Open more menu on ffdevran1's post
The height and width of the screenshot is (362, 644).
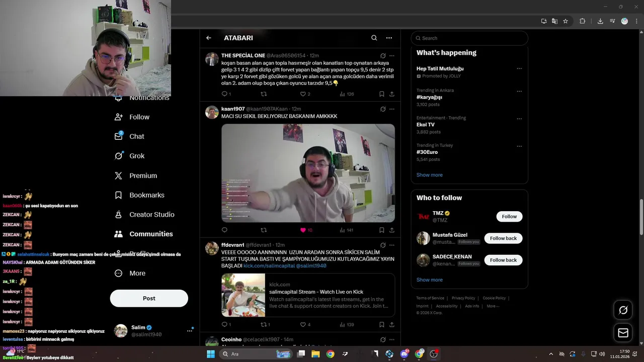[392, 245]
